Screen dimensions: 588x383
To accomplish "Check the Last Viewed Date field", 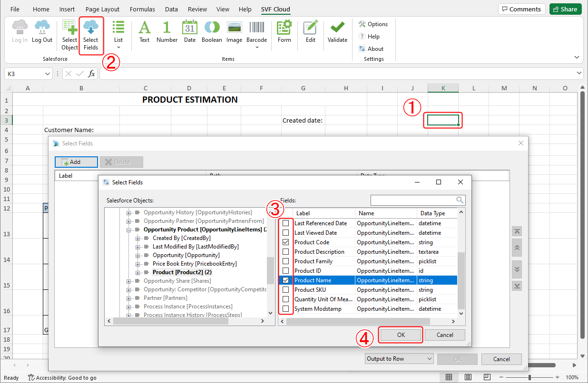I will click(x=286, y=233).
